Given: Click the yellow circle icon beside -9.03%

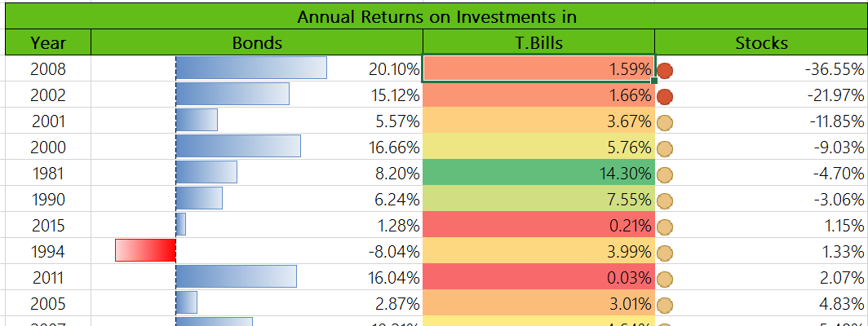Looking at the screenshot, I should (x=665, y=149).
